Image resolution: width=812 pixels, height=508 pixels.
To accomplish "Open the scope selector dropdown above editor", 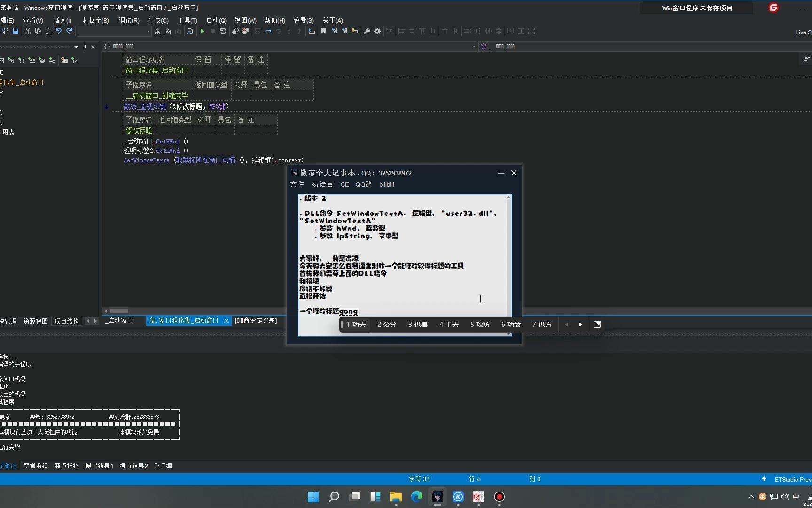I will point(474,47).
